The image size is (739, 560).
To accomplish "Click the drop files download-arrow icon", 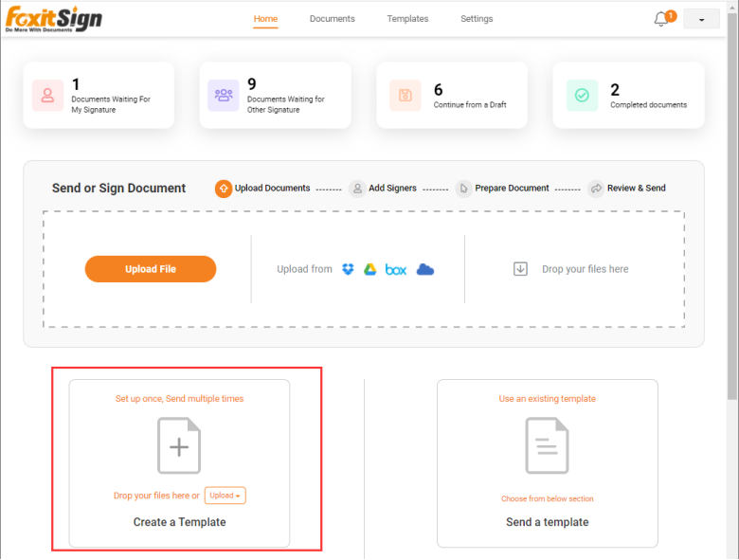I will point(520,269).
